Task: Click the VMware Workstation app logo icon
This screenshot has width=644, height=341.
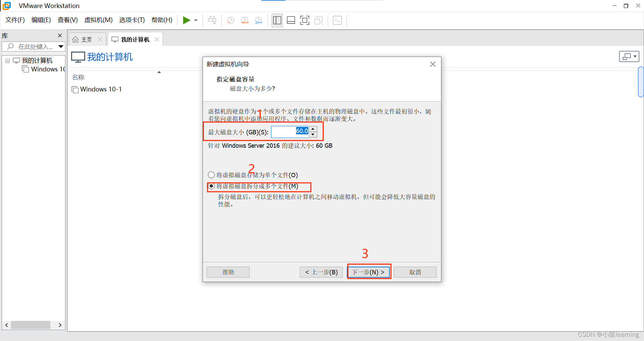Action: coord(7,6)
